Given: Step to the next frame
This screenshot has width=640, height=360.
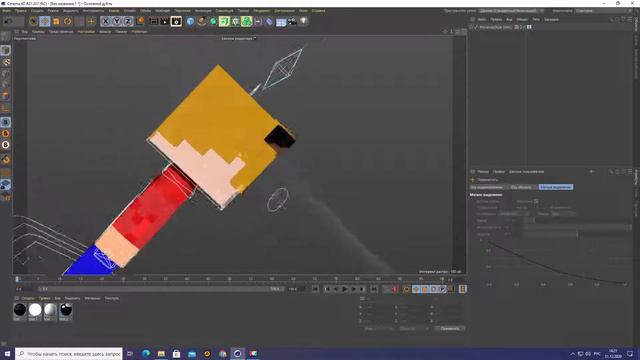Looking at the screenshot, I should pos(353,289).
